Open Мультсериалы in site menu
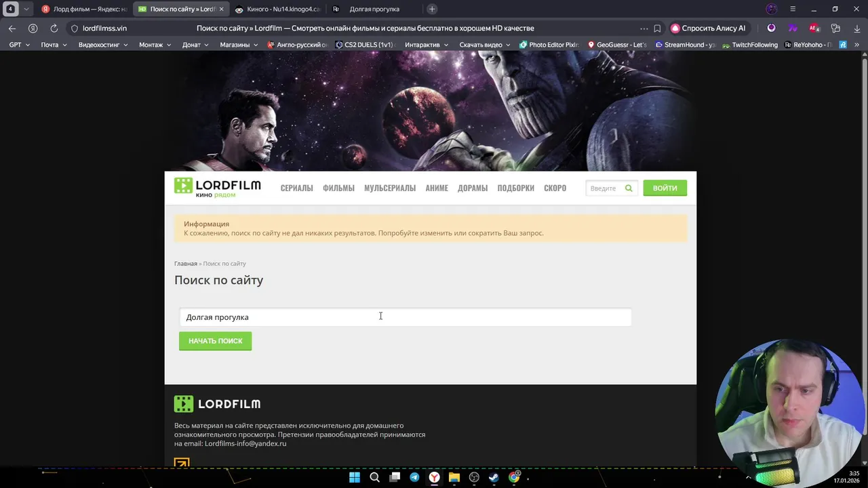This screenshot has width=868, height=488. [390, 188]
